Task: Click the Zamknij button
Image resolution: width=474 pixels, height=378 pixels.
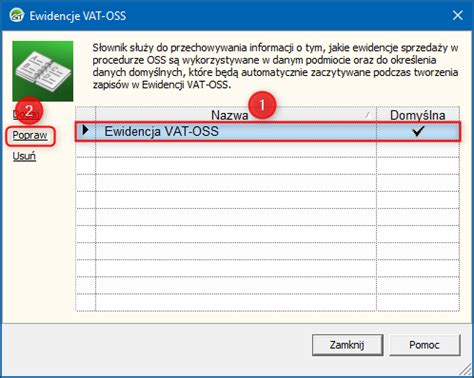Action: pyautogui.click(x=347, y=345)
